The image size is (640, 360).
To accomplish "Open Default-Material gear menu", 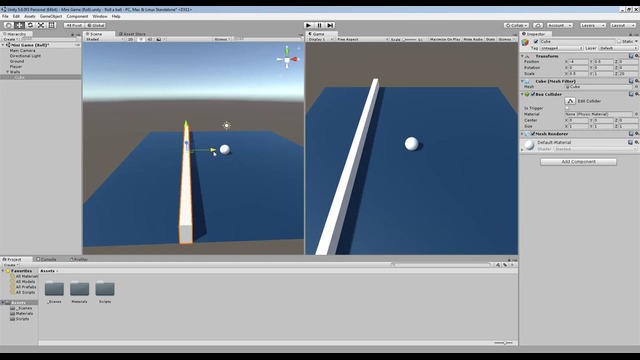I will point(636,142).
